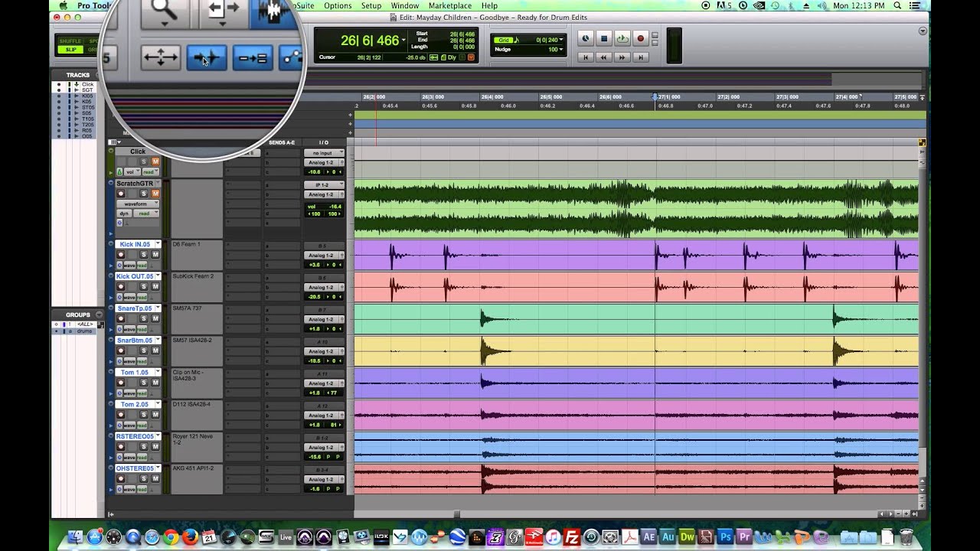Record-enable the SnareTp.05 track
Image resolution: width=980 pixels, height=551 pixels.
tap(120, 318)
